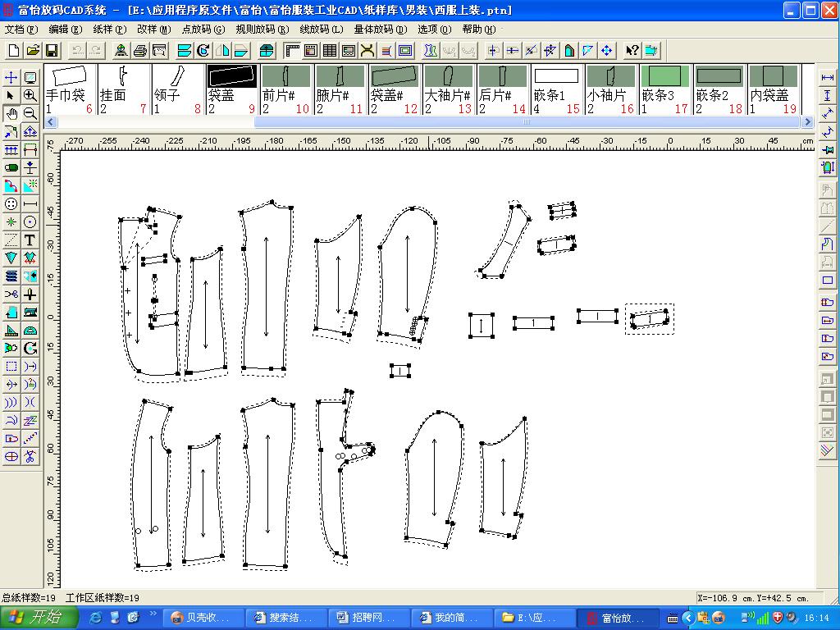Toggle the ruler display toolbar button
This screenshot has width=840, height=630.
click(292, 50)
